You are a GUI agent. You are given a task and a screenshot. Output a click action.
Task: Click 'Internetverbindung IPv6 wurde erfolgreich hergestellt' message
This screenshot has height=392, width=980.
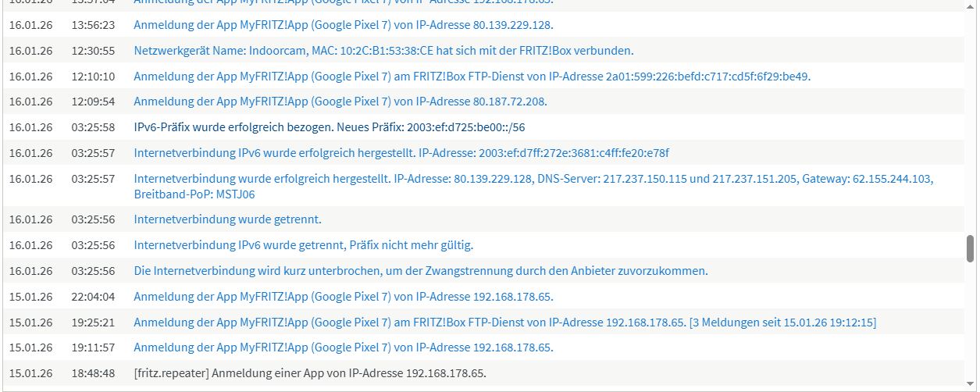tap(401, 153)
